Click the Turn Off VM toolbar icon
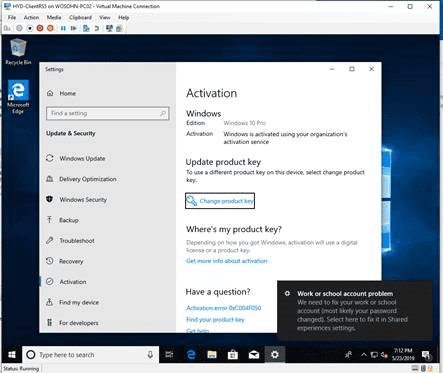 30,28
